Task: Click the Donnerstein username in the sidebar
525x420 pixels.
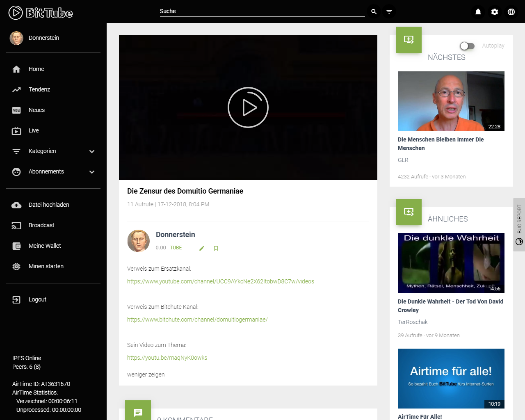Action: pos(44,38)
